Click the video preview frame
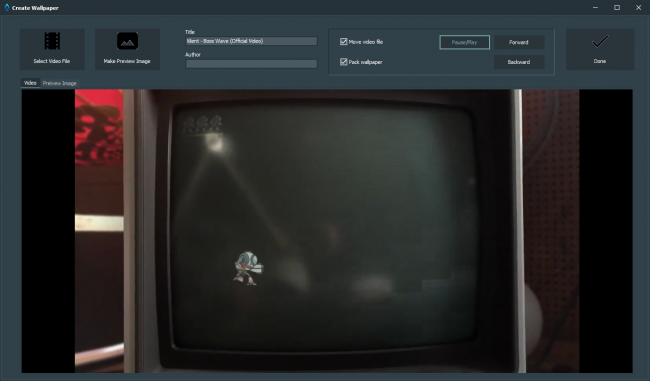The width and height of the screenshot is (650, 381). click(x=327, y=231)
